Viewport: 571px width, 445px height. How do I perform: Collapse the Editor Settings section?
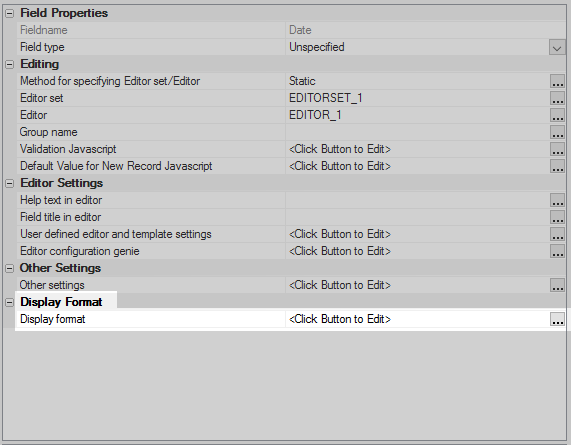point(9,184)
